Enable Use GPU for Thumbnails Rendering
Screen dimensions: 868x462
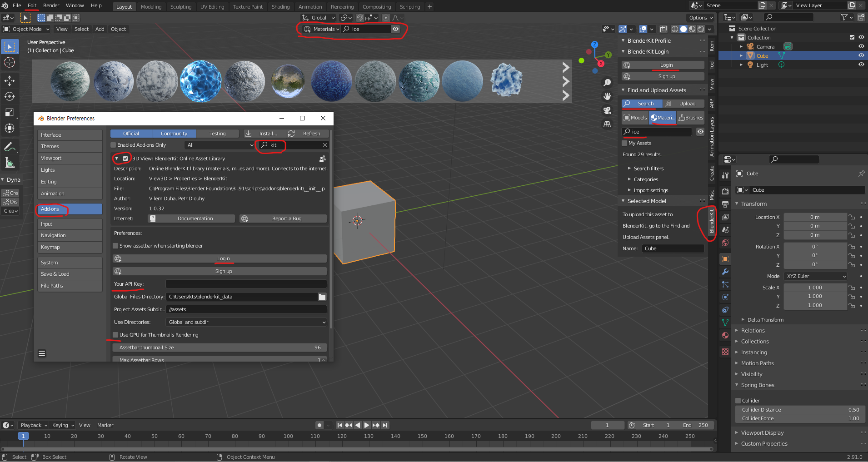click(x=115, y=335)
